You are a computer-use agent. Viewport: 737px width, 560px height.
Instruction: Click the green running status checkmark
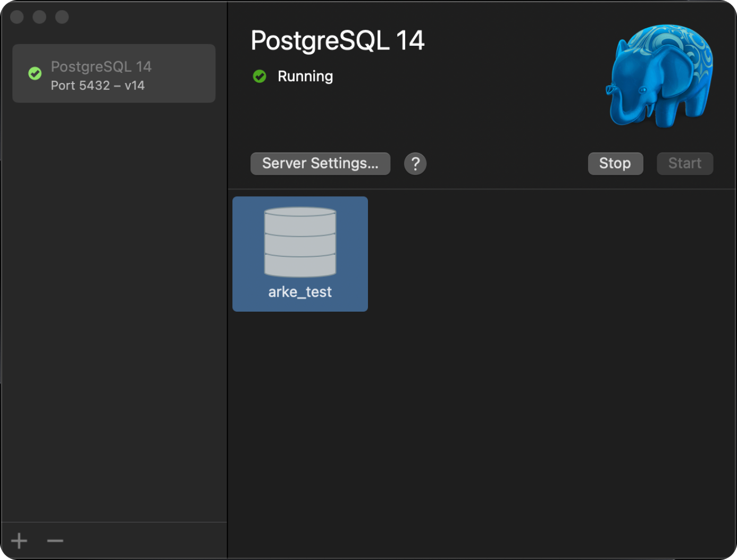[259, 76]
